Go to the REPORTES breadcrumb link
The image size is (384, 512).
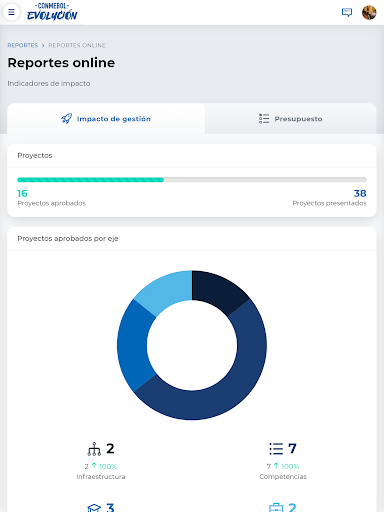23,45
